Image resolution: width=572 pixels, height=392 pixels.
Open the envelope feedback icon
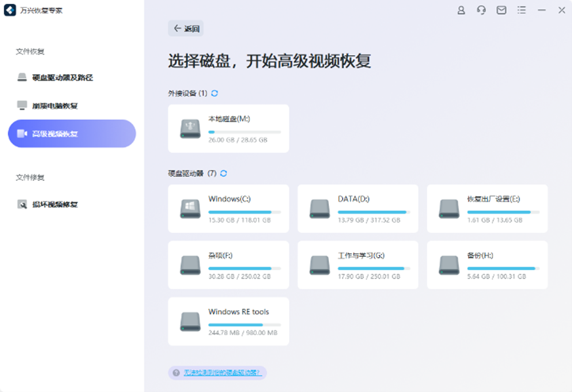pos(501,10)
